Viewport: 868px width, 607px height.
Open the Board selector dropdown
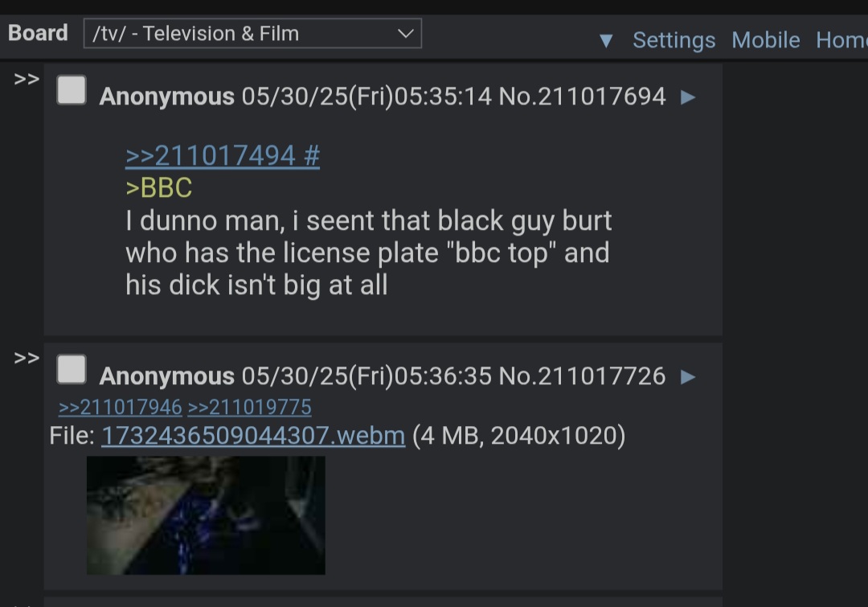tap(252, 33)
